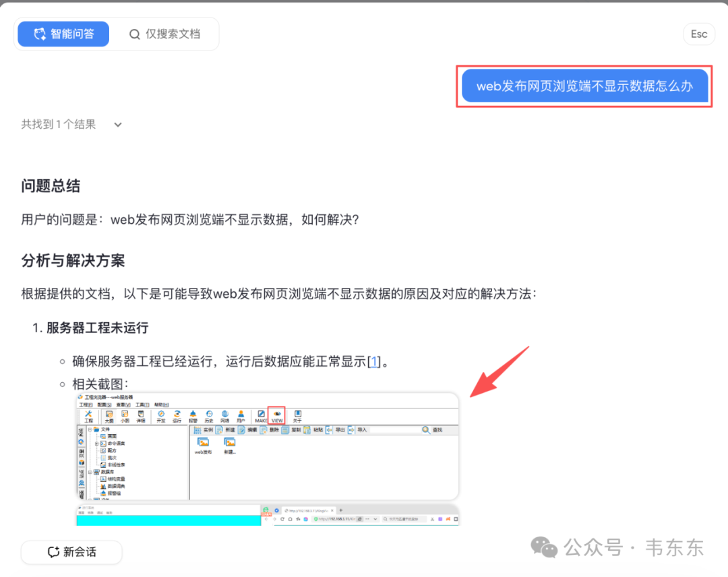Select the 开发 (develop) toolbar icon
The width and height of the screenshot is (728, 577).
tap(162, 415)
